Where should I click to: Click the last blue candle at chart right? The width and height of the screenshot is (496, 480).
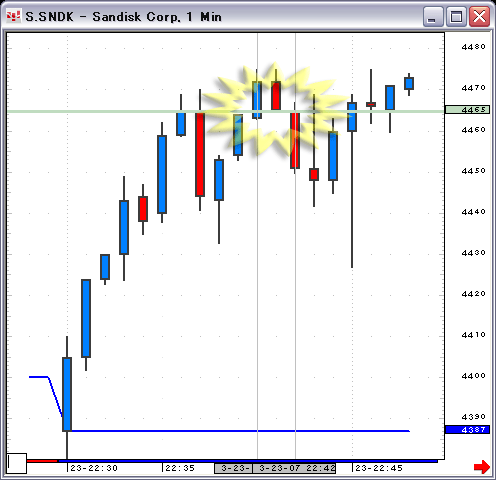[x=409, y=83]
